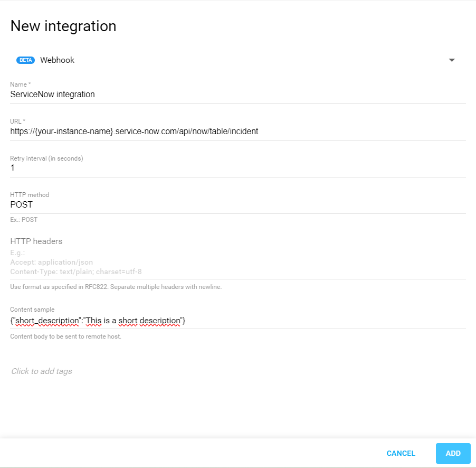This screenshot has height=468, width=476.
Task: Click the 'Name *' field label
Action: pos(21,85)
